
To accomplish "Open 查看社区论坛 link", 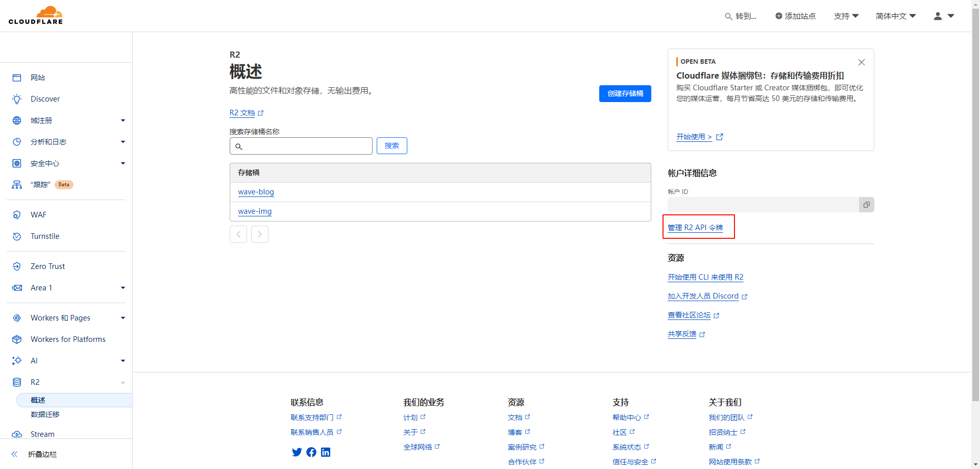I will 693,315.
